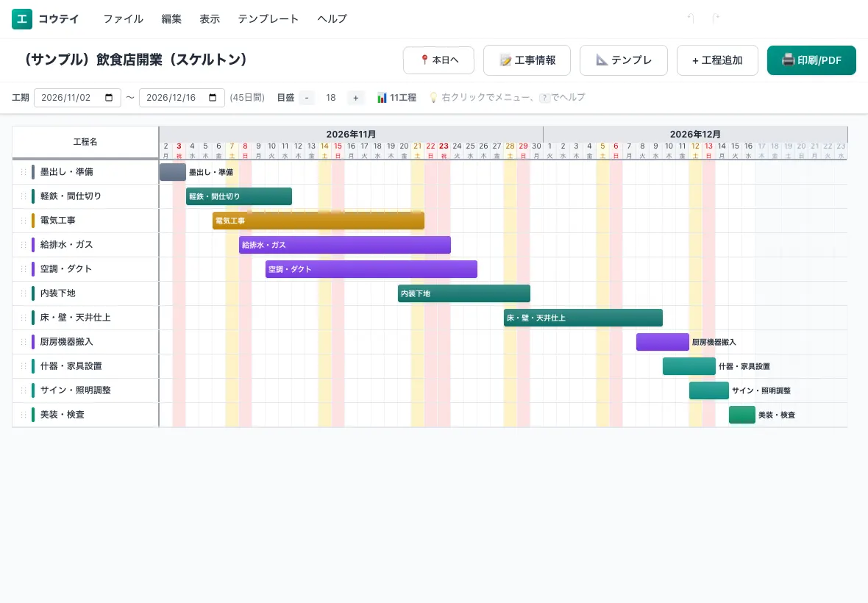
Task: Click the テンプレ button
Action: pos(624,60)
